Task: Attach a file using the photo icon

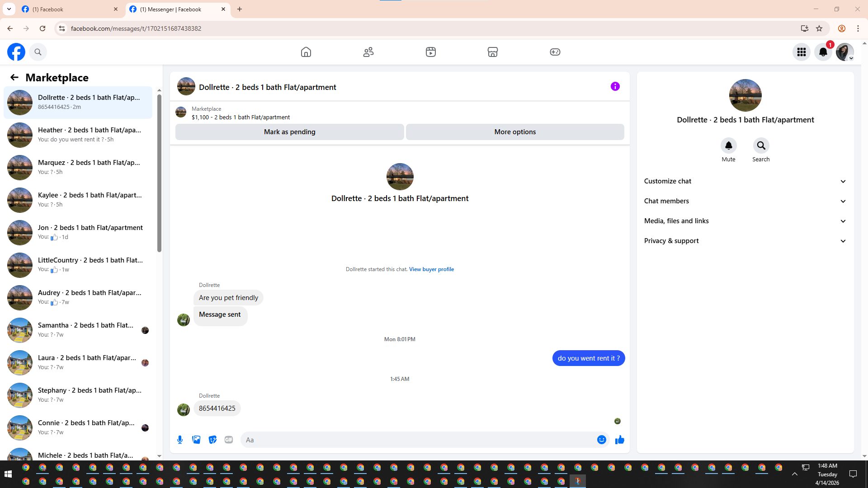Action: coord(196,440)
